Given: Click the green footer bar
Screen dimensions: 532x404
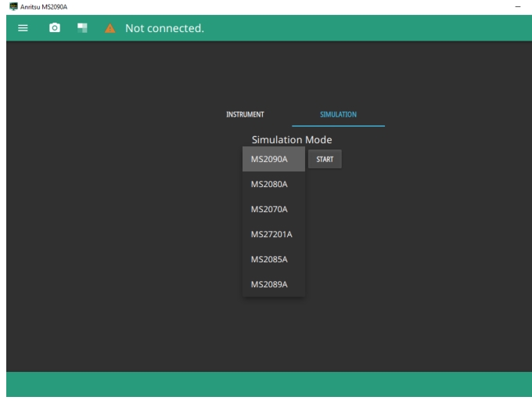Looking at the screenshot, I should (266, 384).
